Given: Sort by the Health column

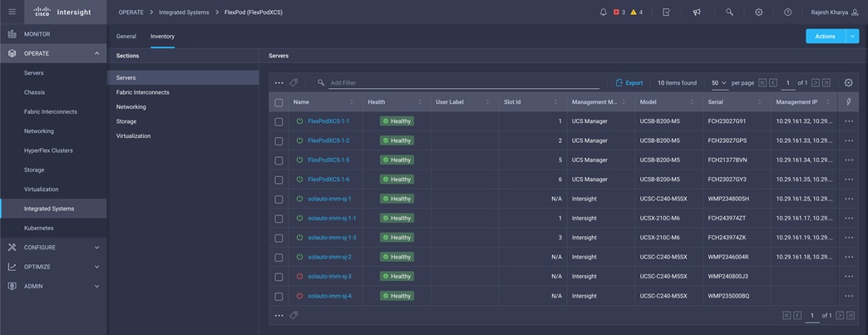Looking at the screenshot, I should (420, 102).
